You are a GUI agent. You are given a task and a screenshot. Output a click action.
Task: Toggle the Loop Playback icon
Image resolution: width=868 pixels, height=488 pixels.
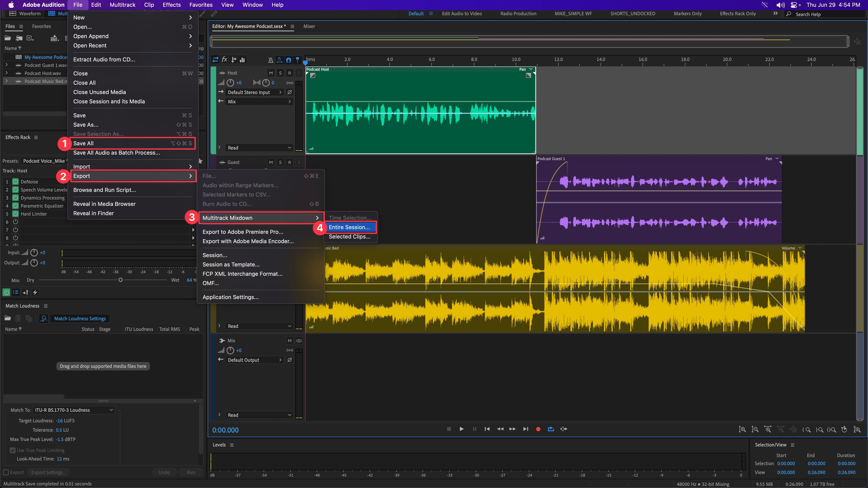pyautogui.click(x=551, y=429)
